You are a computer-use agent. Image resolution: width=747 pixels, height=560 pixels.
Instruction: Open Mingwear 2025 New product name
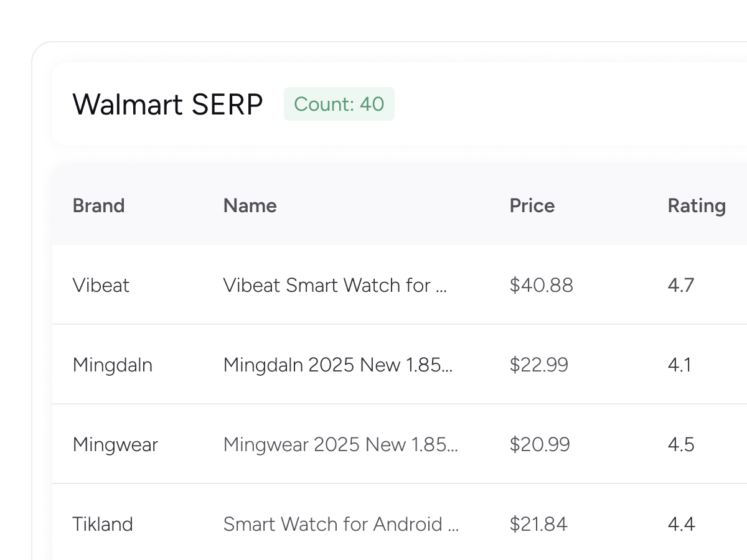341,444
